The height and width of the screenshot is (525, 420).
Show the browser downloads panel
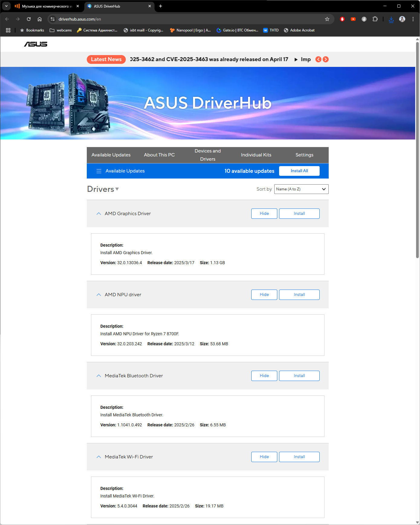click(x=391, y=19)
